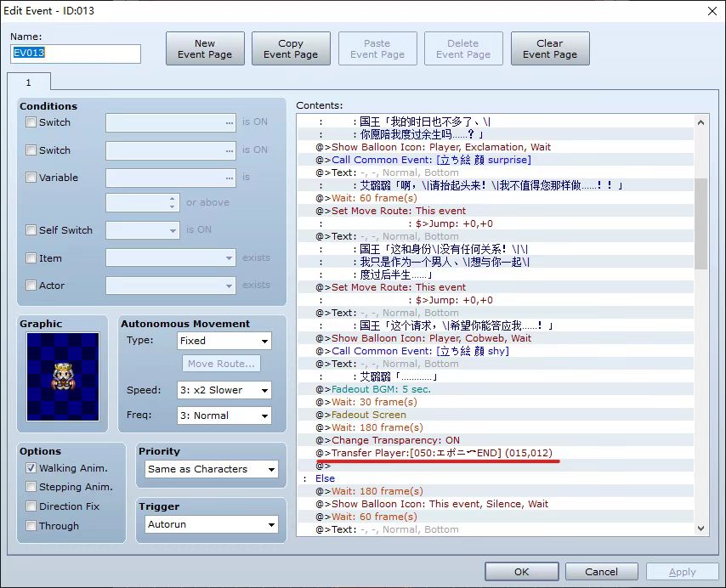Click the New Event Page button
726x588 pixels.
point(205,48)
